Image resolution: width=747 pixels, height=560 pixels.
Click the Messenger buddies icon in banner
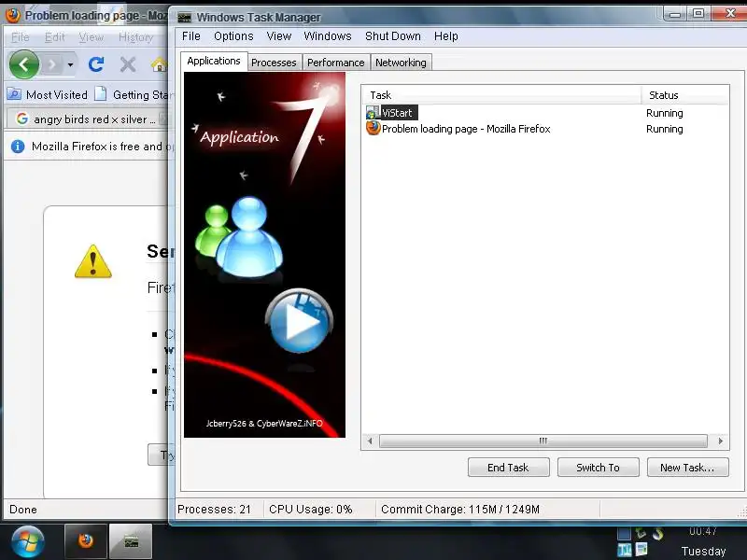pos(240,237)
